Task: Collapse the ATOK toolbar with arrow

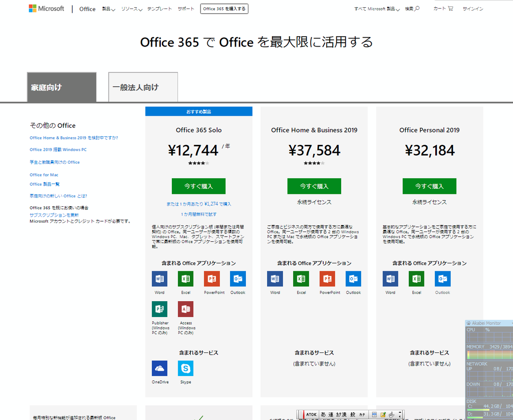Action: (x=400, y=417)
